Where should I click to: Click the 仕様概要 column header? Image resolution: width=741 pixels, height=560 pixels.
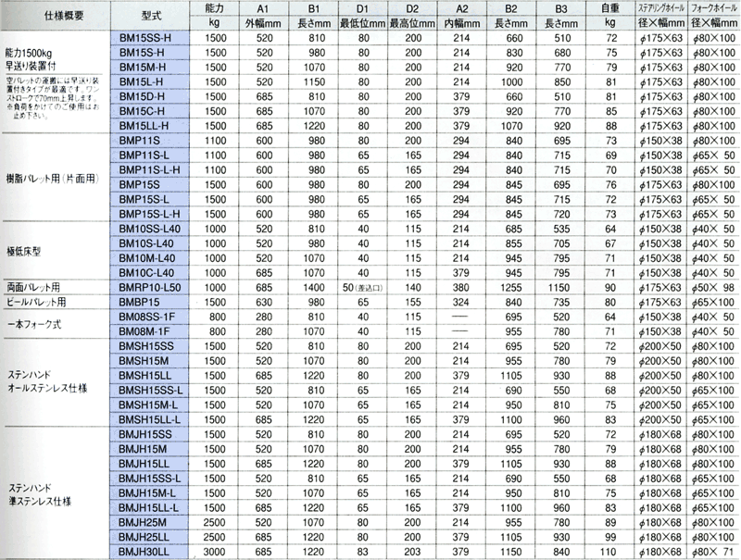56,16
